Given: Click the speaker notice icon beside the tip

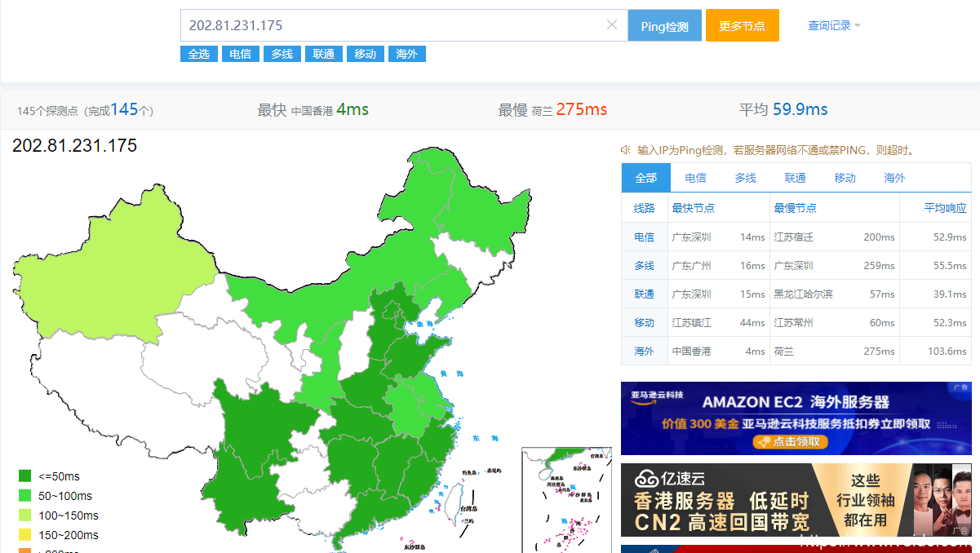Looking at the screenshot, I should click(626, 149).
